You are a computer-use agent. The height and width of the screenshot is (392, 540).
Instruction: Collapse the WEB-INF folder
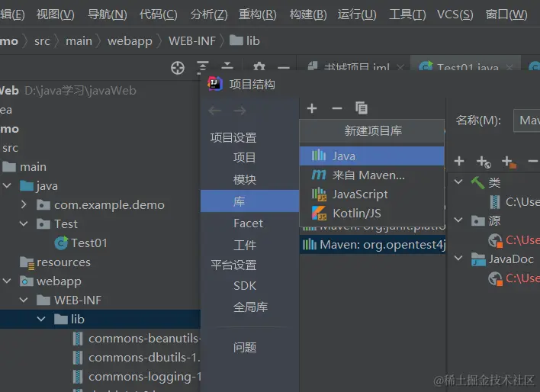click(x=24, y=300)
